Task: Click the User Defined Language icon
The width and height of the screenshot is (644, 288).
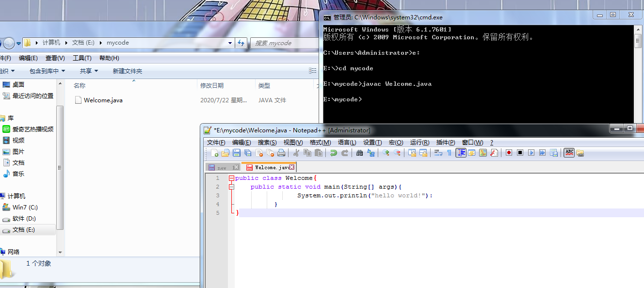Action: (x=472, y=153)
